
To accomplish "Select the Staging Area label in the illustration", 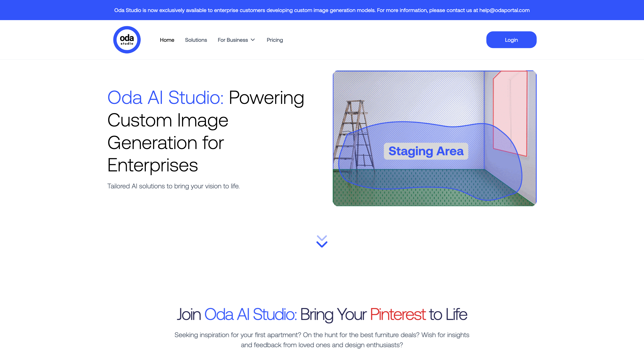I will pyautogui.click(x=426, y=151).
